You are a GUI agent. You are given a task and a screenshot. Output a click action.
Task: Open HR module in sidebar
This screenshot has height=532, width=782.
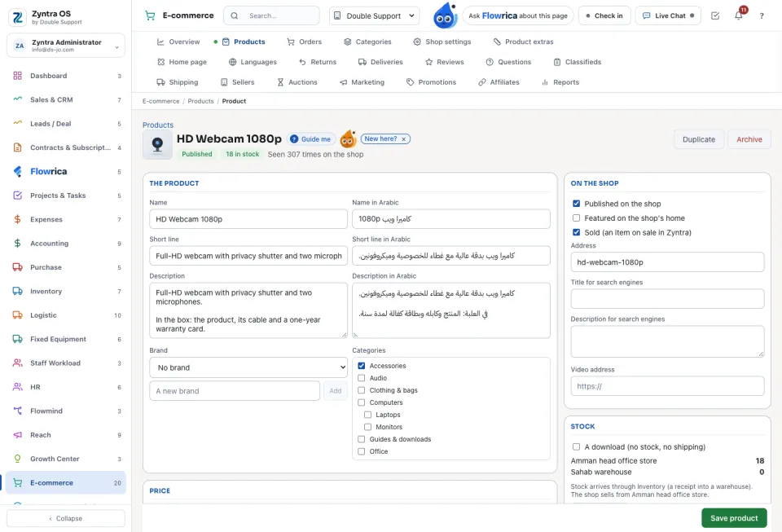[x=66, y=387]
